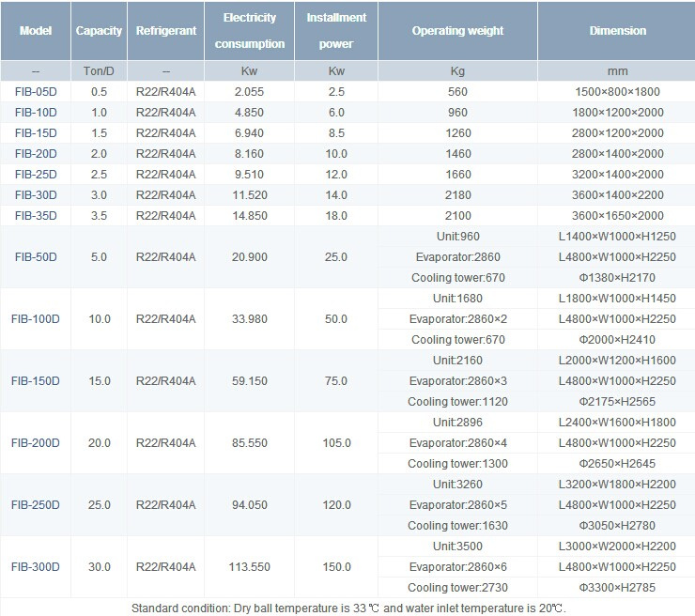Screen dimensions: 695x616
Task: Click electricity value '8.160'
Action: tap(249, 154)
